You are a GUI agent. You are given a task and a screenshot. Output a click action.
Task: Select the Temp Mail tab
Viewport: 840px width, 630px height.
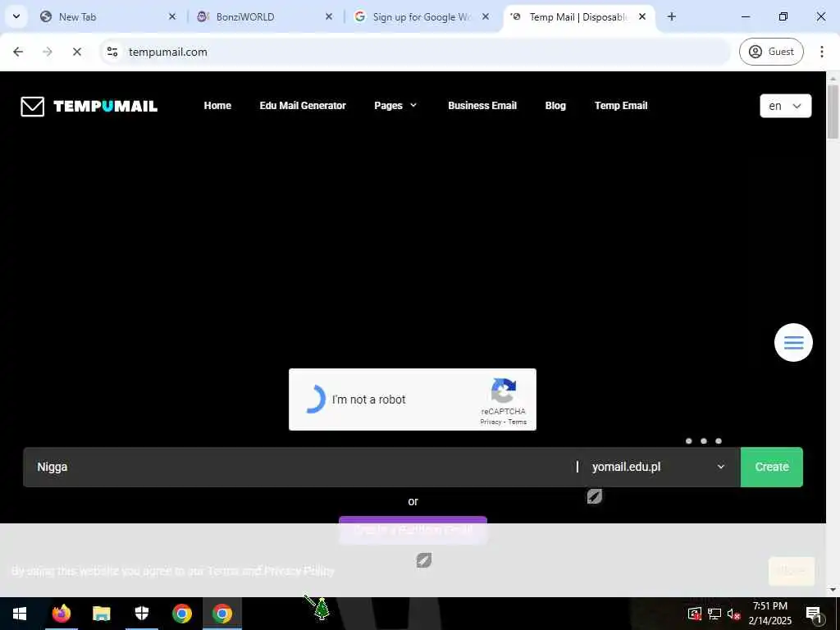pos(577,16)
